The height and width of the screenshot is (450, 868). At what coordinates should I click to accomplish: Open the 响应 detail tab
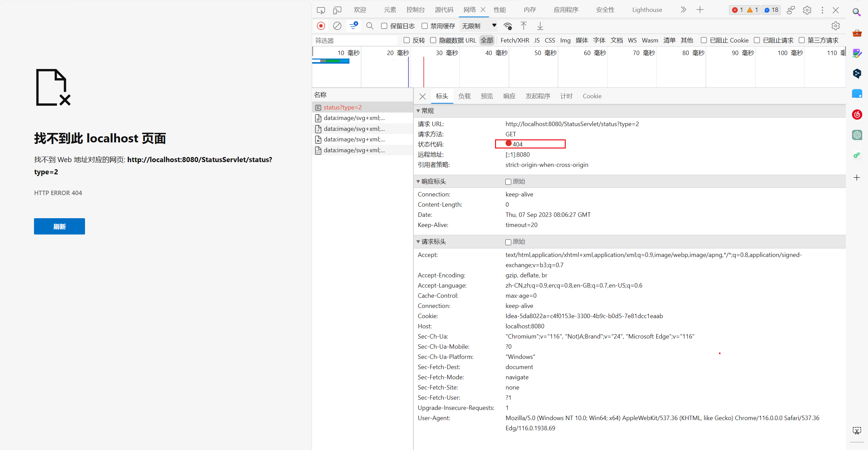(x=509, y=96)
